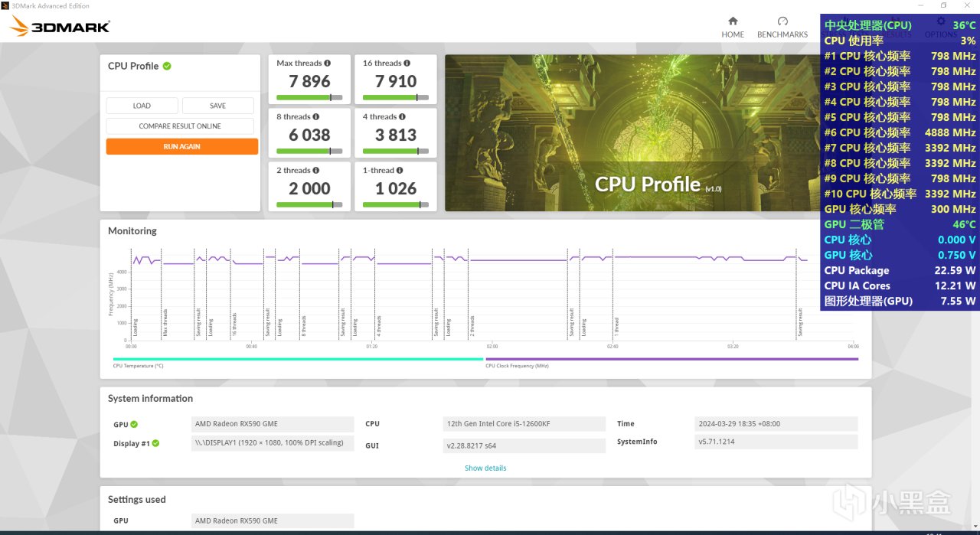Click the 6 038 score value
980x535 pixels.
[309, 135]
